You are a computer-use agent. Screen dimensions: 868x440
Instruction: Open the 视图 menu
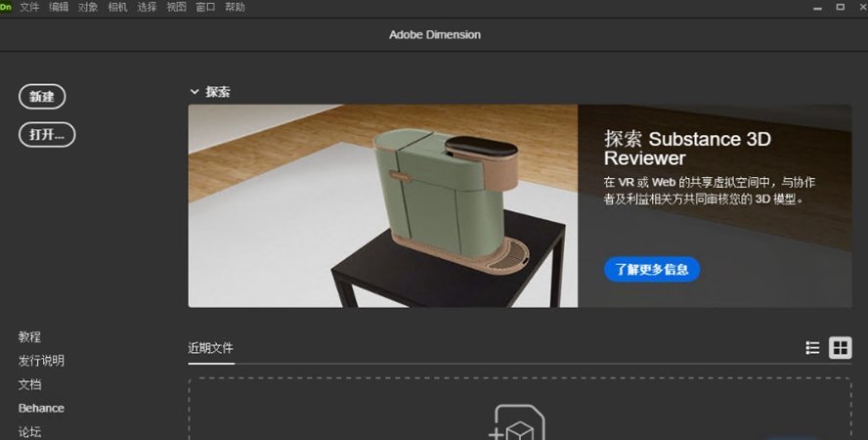pyautogui.click(x=176, y=7)
